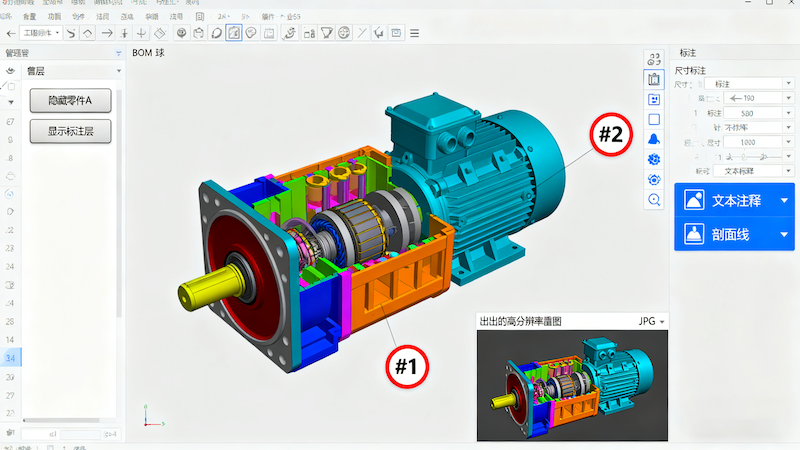This screenshot has height=450, width=800.
Task: Expand the 文本注释 dropdown arrow
Action: point(783,200)
